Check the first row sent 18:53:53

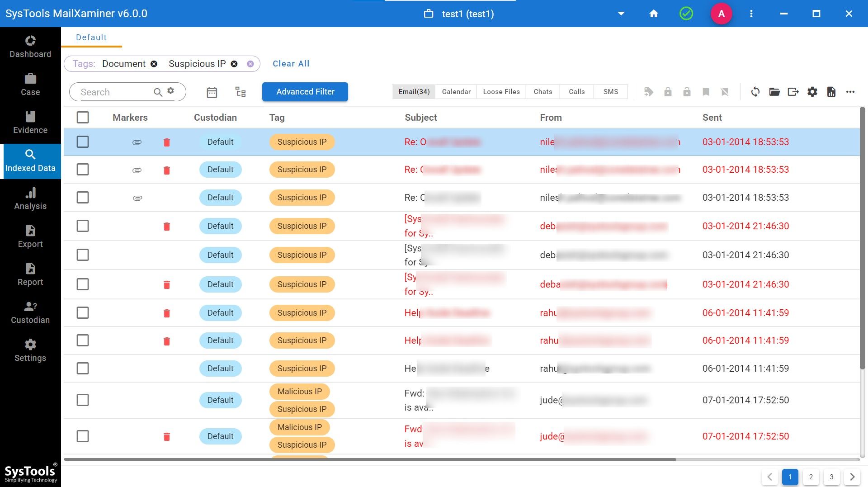tap(83, 142)
